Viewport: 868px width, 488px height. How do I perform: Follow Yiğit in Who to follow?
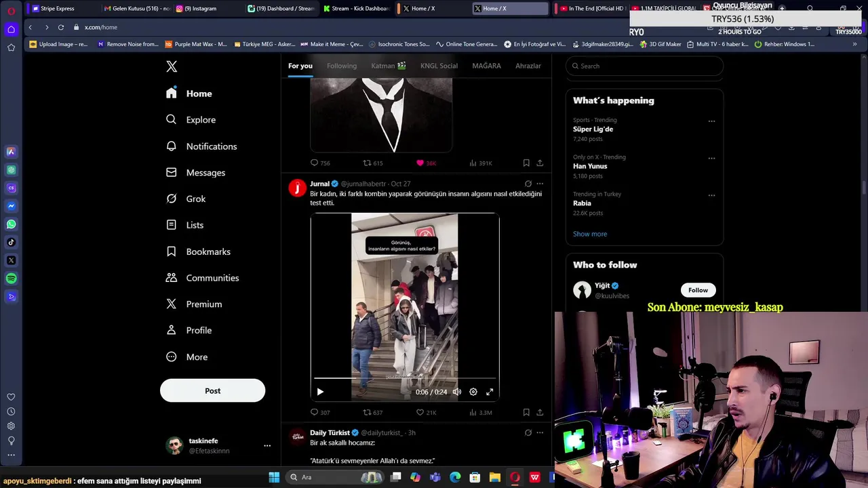click(x=698, y=290)
